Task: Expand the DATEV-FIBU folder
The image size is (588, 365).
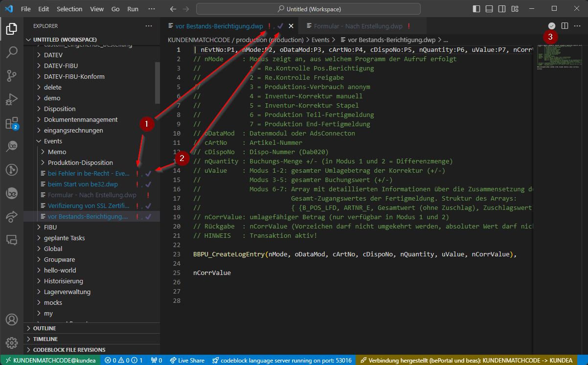Action: pos(61,66)
